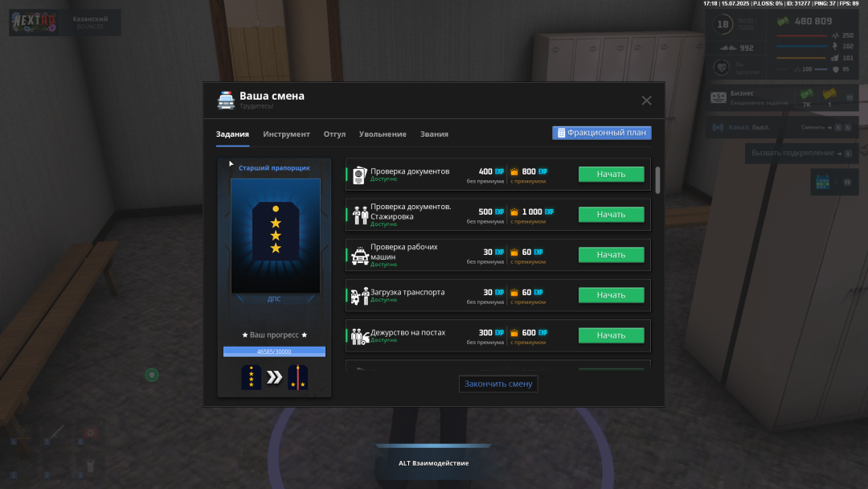Screen dimensions: 868x489
Task: Click the green shield marker on floor
Action: (x=152, y=375)
